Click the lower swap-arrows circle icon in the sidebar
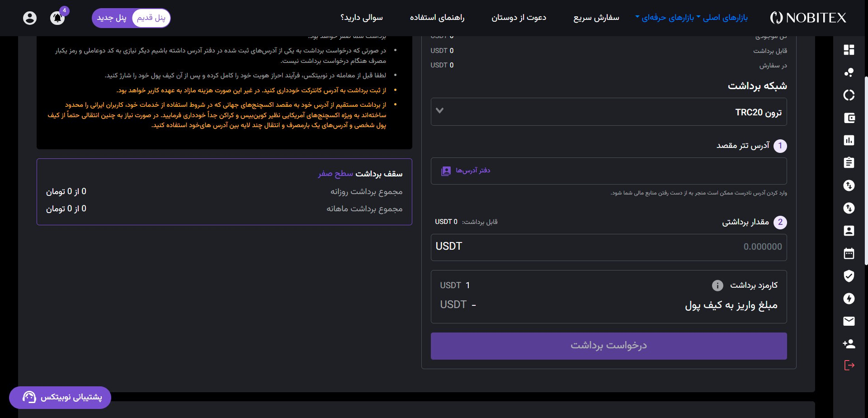The height and width of the screenshot is (418, 868). [849, 208]
